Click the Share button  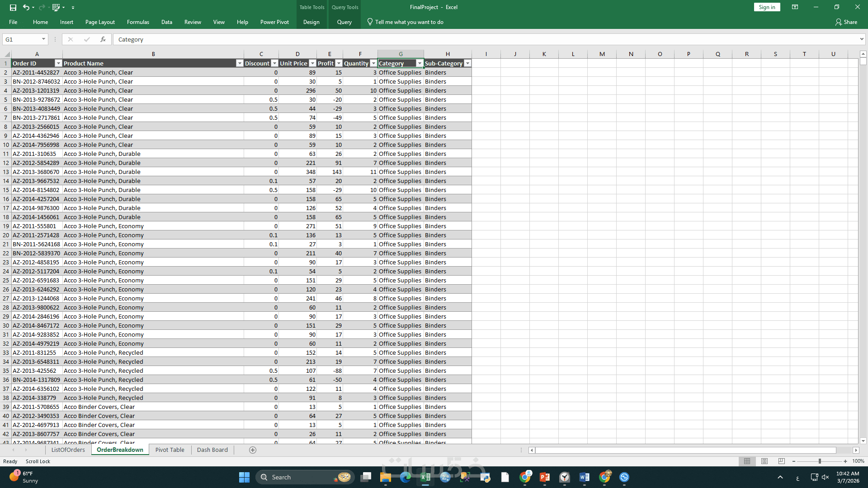[846, 22]
